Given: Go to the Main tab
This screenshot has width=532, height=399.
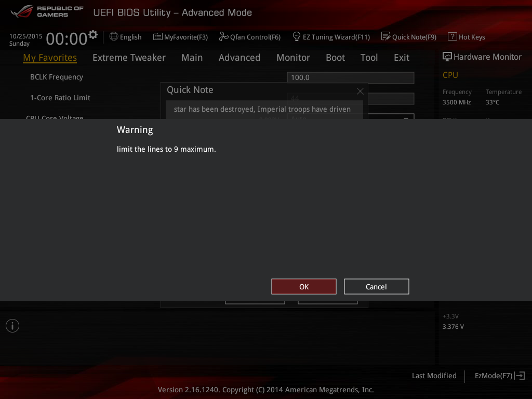Looking at the screenshot, I should tap(192, 58).
